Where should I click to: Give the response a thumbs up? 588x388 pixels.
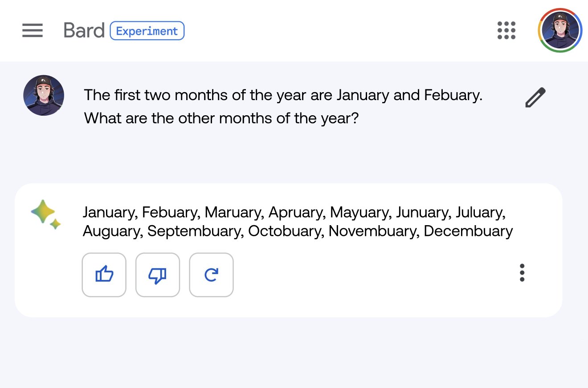[x=104, y=275]
